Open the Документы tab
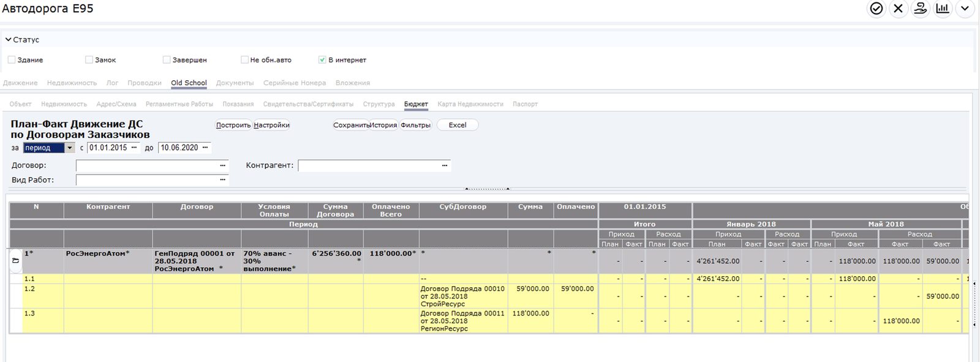 pos(235,83)
